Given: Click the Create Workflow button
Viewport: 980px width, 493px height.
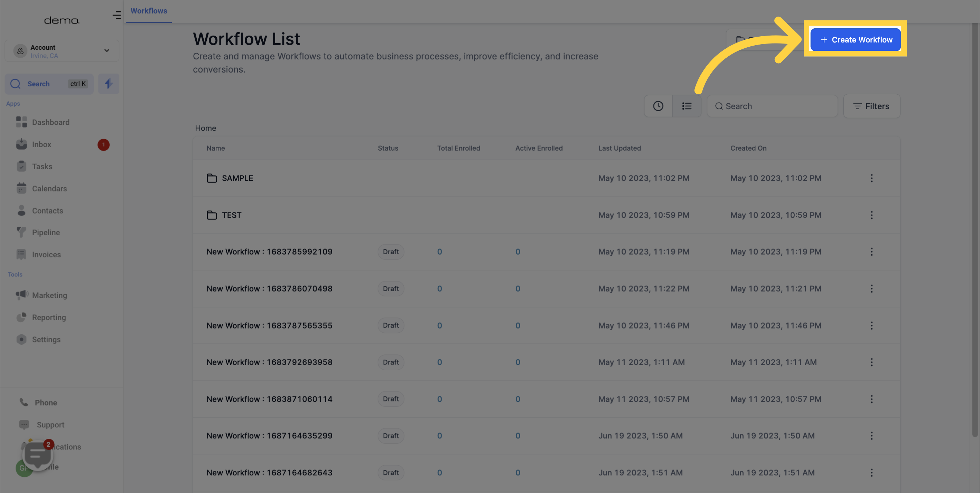Looking at the screenshot, I should pos(855,39).
